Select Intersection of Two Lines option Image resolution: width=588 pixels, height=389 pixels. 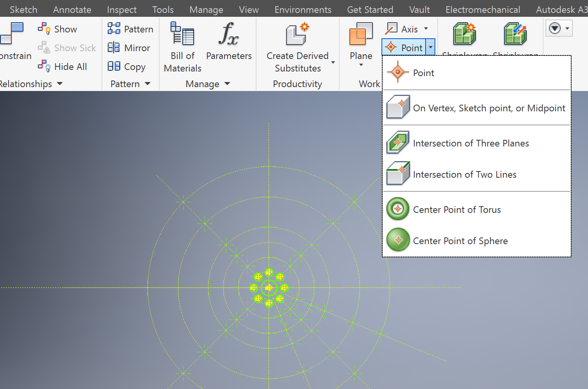click(476, 174)
